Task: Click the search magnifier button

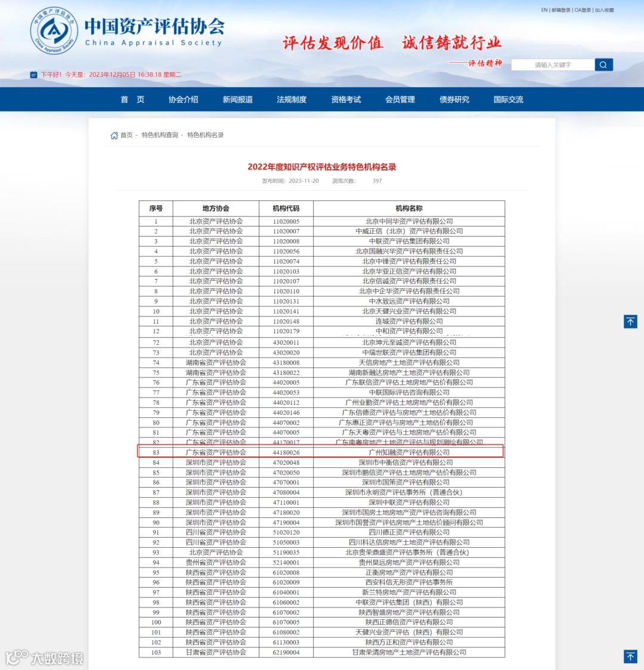Action: pos(603,64)
